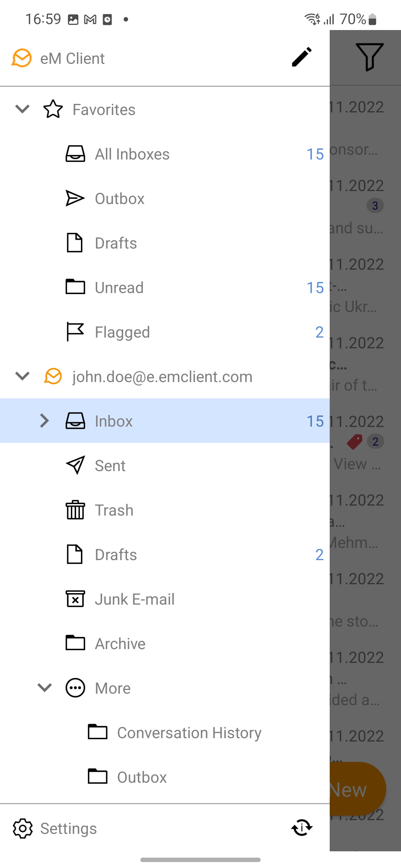Tap the Favorites header label
Screen dimensions: 401x868
click(x=104, y=110)
